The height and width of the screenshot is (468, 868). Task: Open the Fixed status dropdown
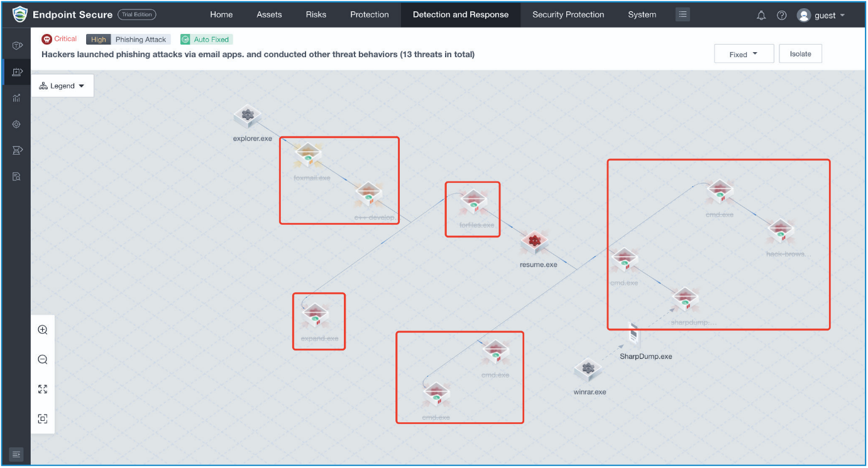click(744, 54)
